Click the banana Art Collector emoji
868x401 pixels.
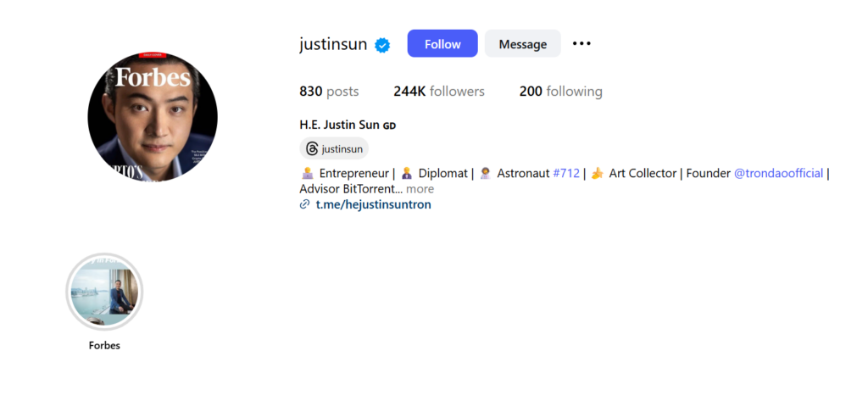coord(597,173)
